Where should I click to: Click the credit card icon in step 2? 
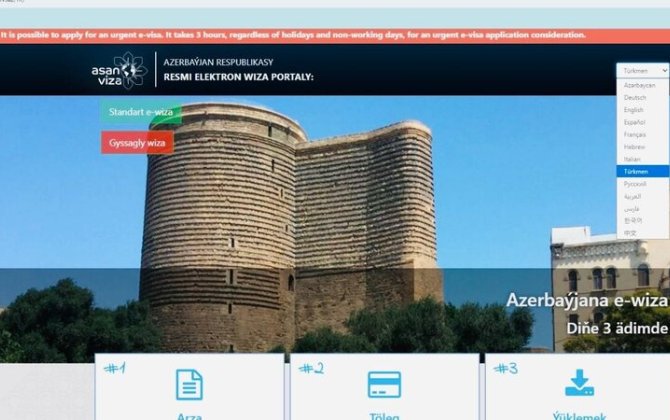[x=384, y=385]
